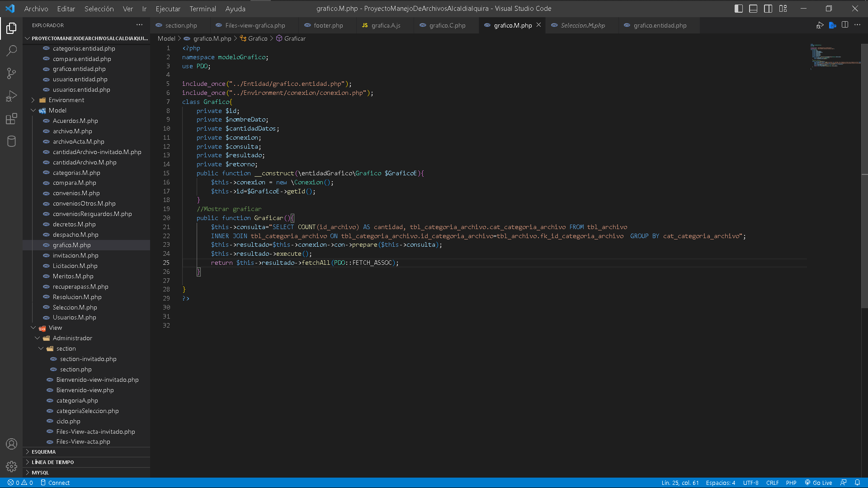The image size is (868, 488).
Task: Open the Manage settings gear
Action: coord(11,466)
